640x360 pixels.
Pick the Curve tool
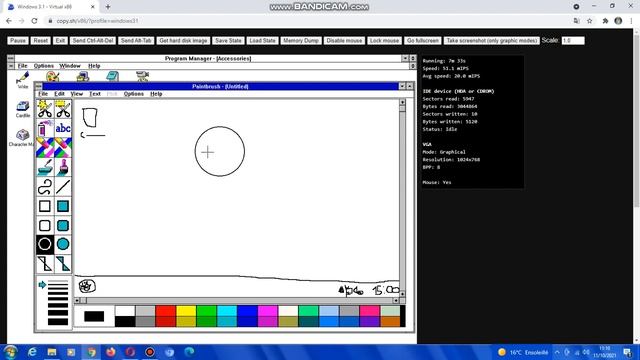[45, 187]
